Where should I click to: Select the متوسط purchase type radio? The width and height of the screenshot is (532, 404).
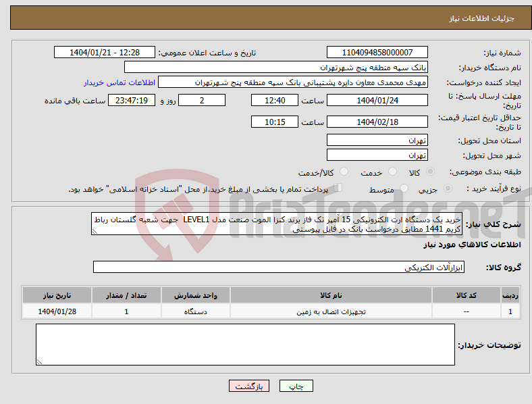404,188
